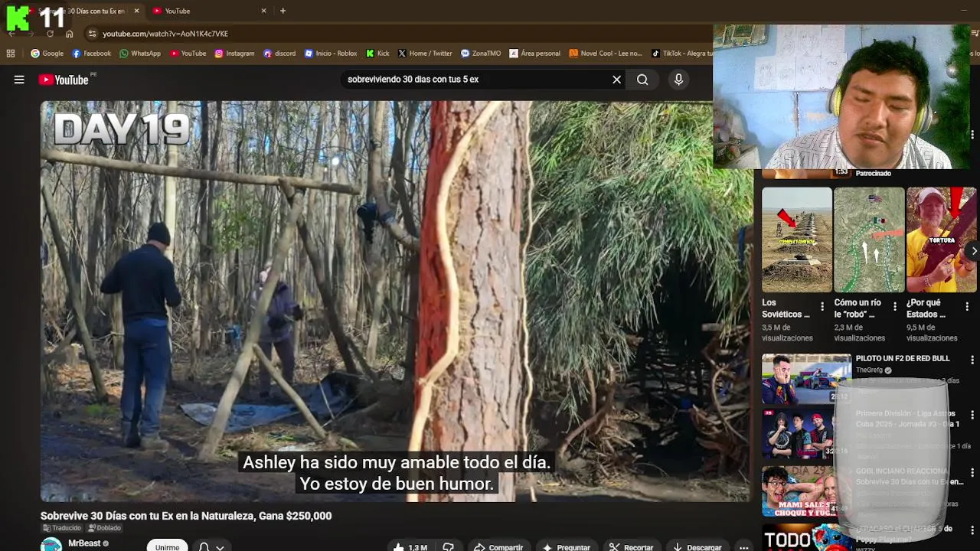Open Kick bookmark
The width and height of the screenshot is (980, 551).
tap(377, 54)
